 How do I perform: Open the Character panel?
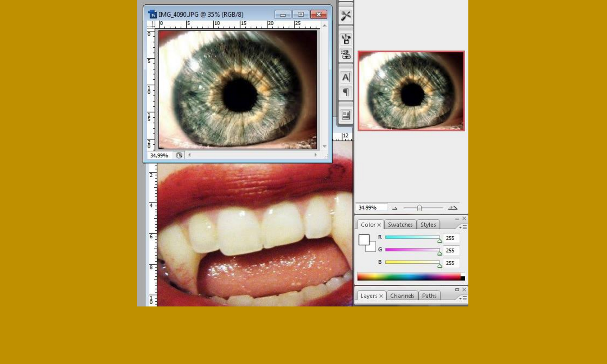pos(345,77)
